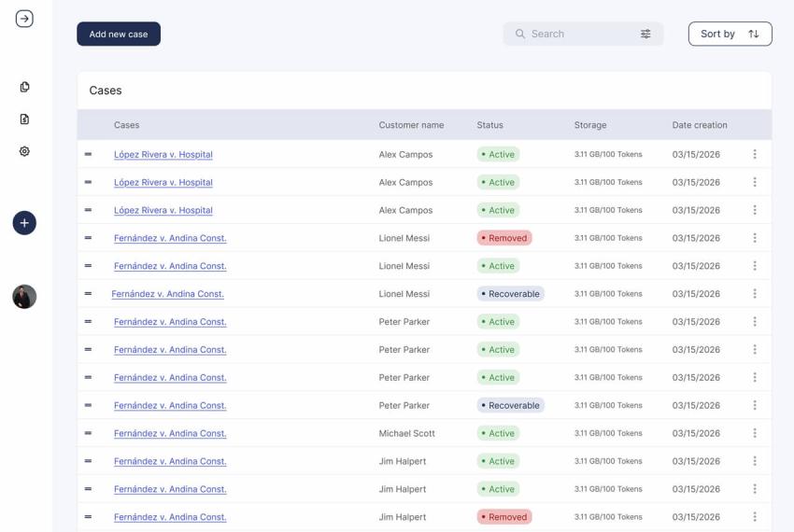Click the Date creation column header
Screen dimensions: 794x532
700,125
